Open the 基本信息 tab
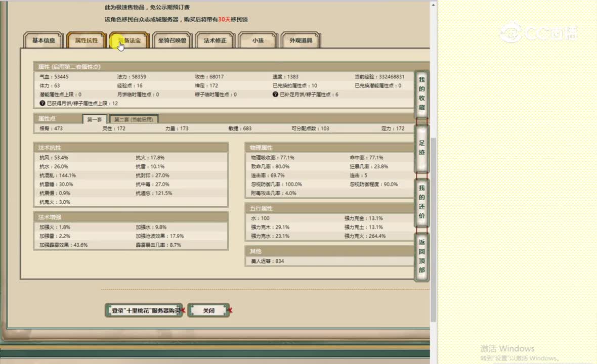The width and height of the screenshot is (597, 364). point(44,40)
